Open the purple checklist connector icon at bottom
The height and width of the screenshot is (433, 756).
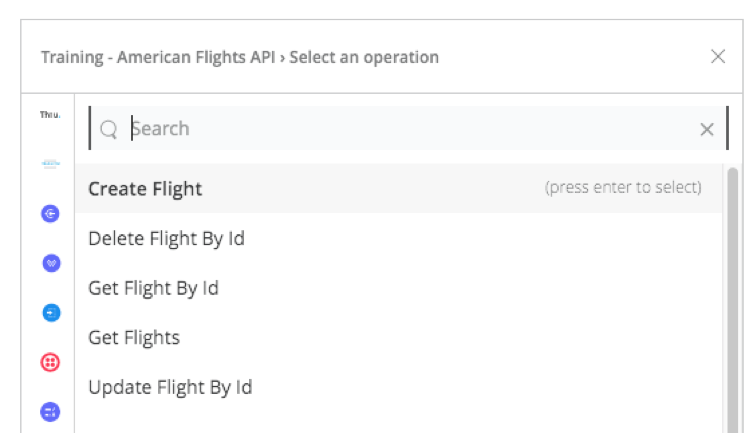click(50, 412)
